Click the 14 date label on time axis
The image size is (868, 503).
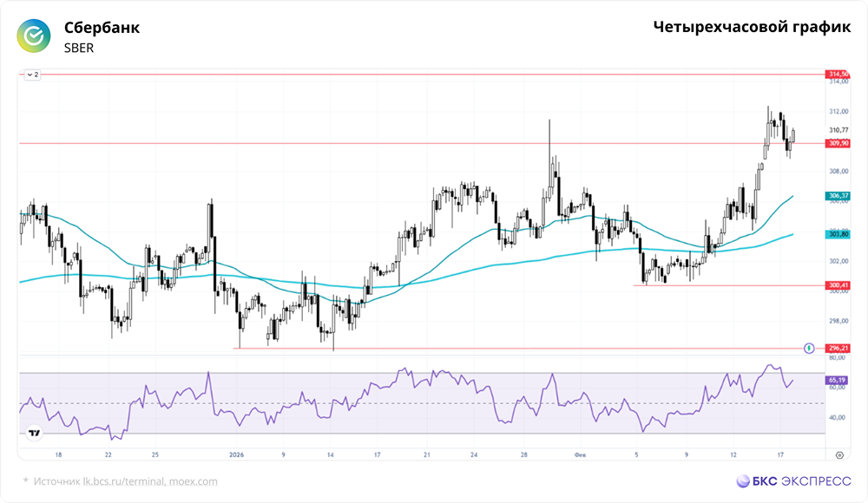tap(331, 454)
